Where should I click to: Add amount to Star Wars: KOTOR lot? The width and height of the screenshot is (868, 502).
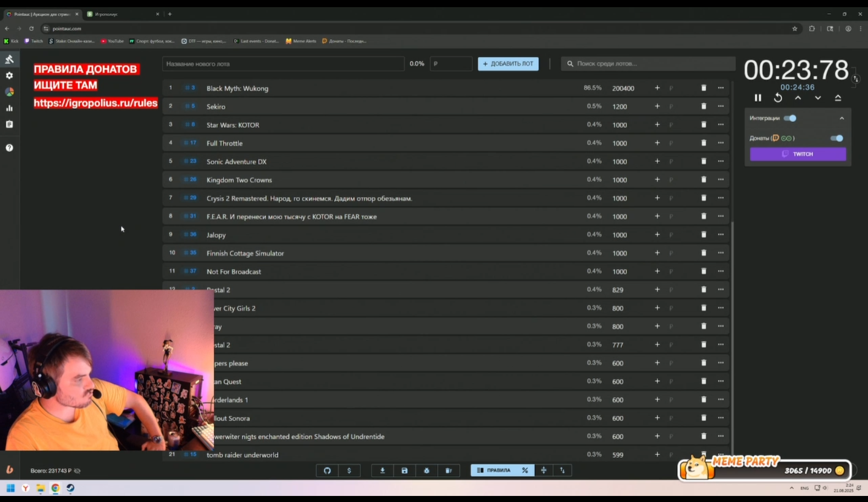657,125
